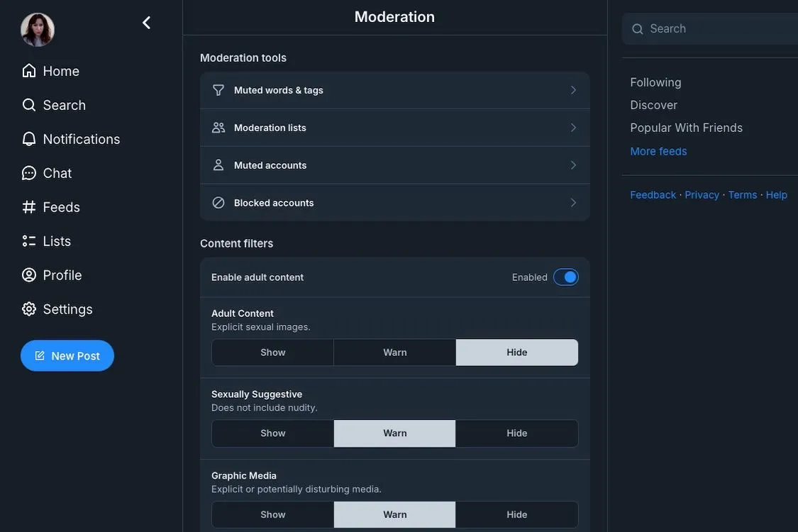
Task: Go to Feeds hashtag icon
Action: 29,207
